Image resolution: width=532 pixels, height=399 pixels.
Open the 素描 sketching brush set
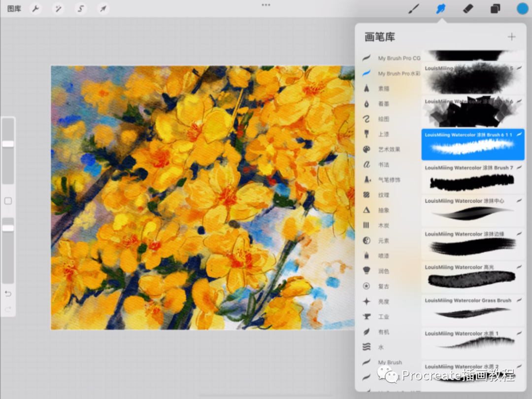pos(391,89)
